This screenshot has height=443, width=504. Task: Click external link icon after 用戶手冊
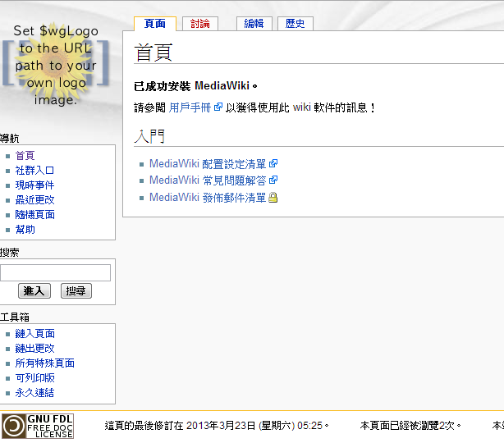pos(218,107)
